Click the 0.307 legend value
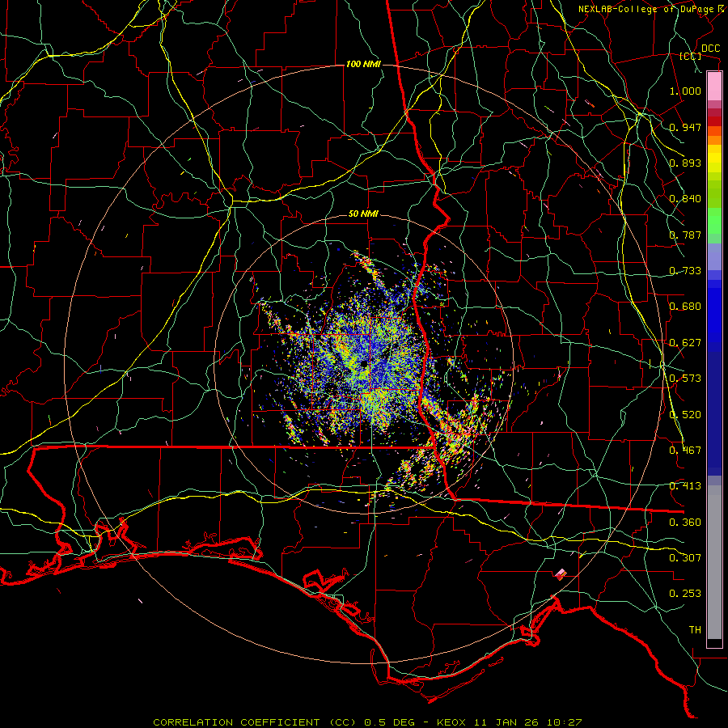 click(685, 558)
